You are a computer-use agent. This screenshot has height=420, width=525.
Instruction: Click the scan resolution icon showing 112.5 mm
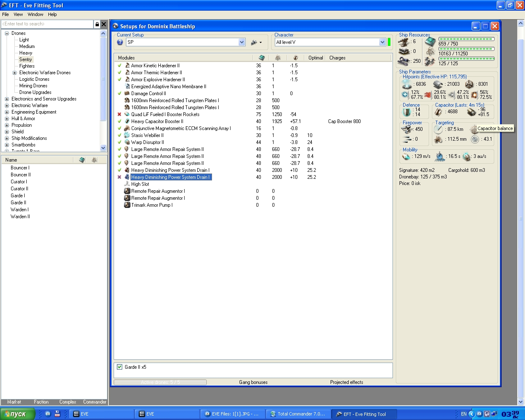point(438,139)
